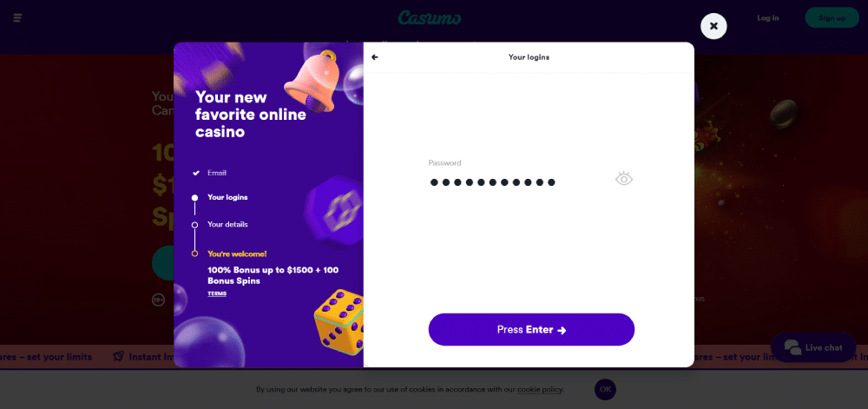Open the cookie policy link

(x=540, y=390)
